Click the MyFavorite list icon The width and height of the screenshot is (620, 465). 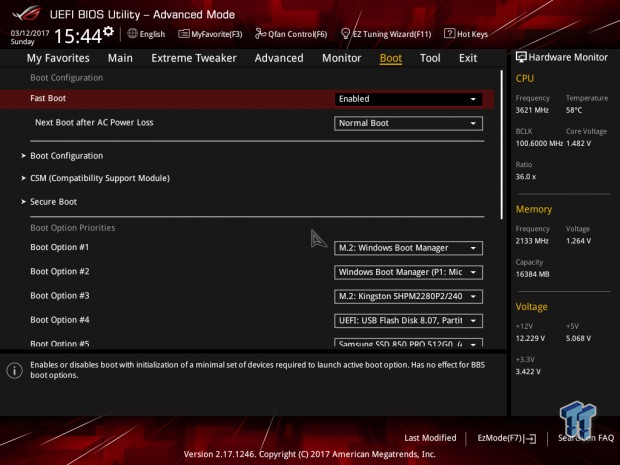click(x=183, y=34)
